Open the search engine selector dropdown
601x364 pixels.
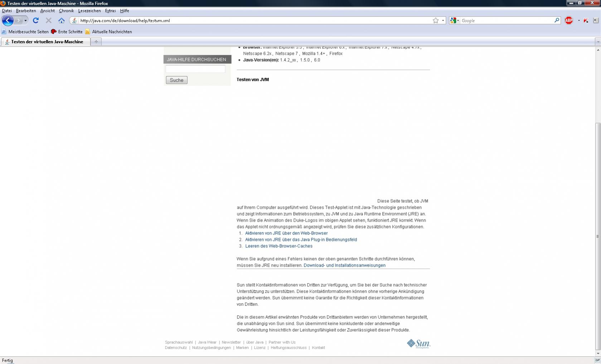(x=455, y=20)
